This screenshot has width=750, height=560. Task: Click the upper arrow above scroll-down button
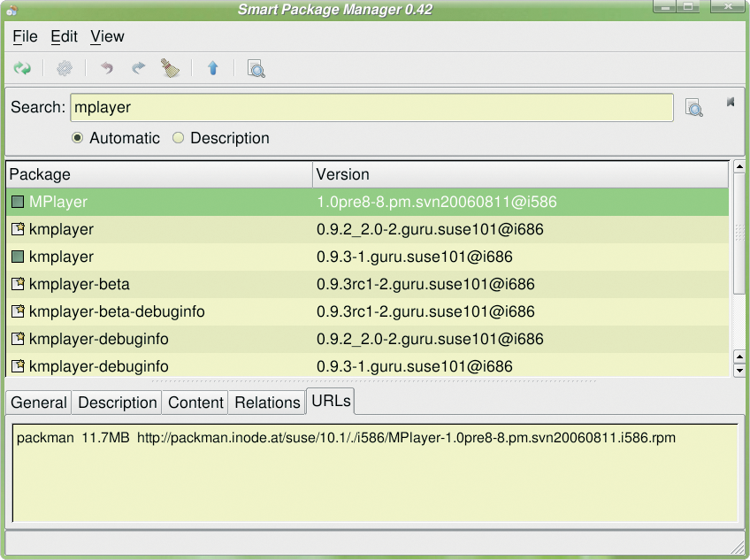[x=739, y=357]
